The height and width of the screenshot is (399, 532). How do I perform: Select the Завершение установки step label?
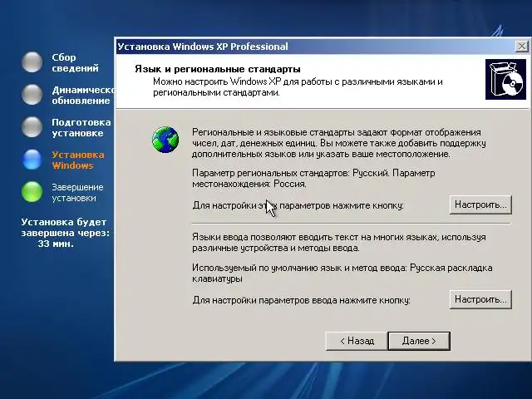pyautogui.click(x=77, y=192)
